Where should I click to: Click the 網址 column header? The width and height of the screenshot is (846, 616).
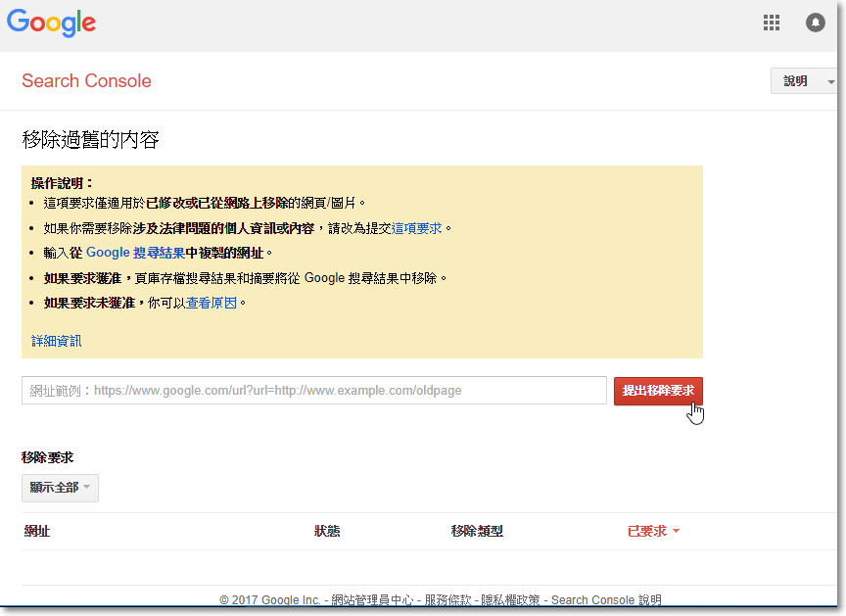pos(37,531)
